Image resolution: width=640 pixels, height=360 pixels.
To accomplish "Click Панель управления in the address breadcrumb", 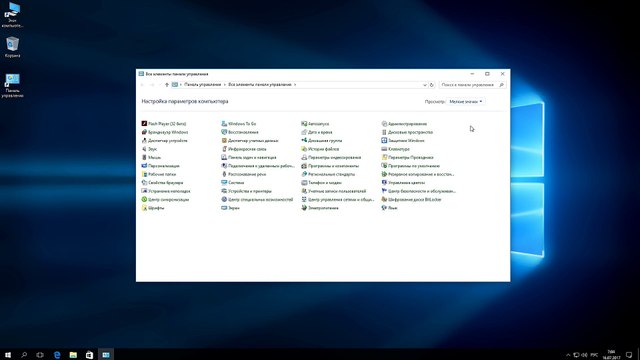I will [x=202, y=85].
